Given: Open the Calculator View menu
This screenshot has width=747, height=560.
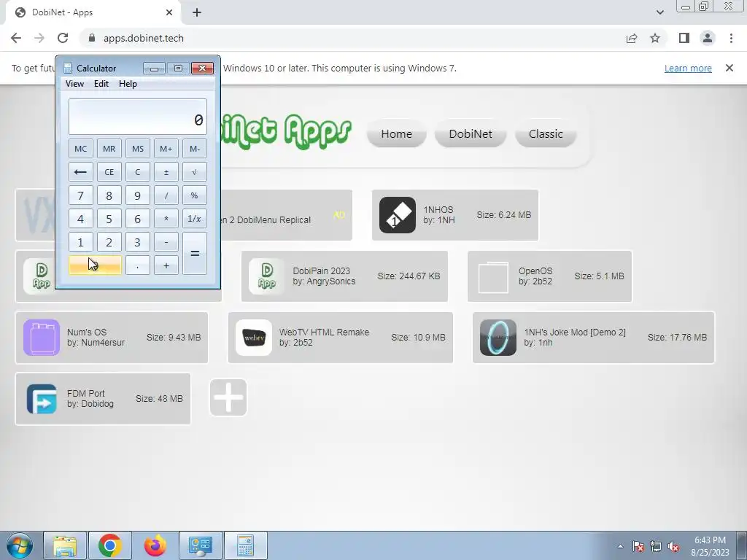Looking at the screenshot, I should [x=75, y=84].
